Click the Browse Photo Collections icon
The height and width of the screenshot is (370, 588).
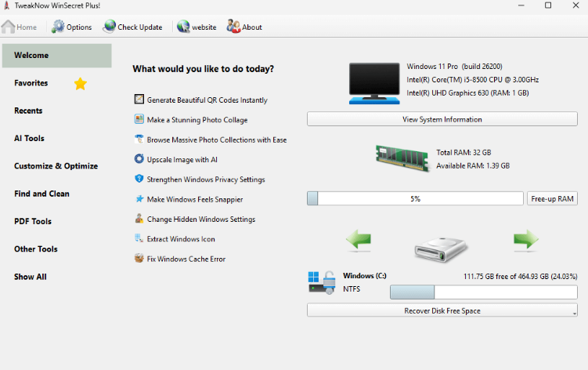tap(139, 139)
